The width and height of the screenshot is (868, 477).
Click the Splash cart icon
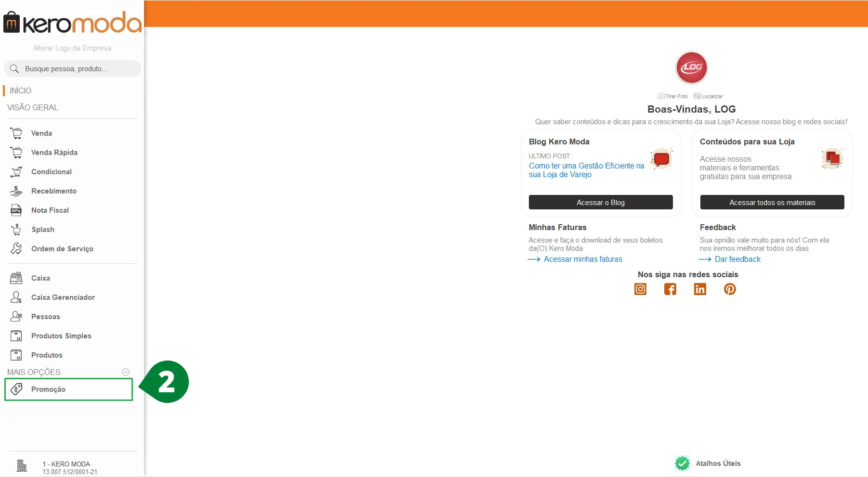tap(16, 229)
